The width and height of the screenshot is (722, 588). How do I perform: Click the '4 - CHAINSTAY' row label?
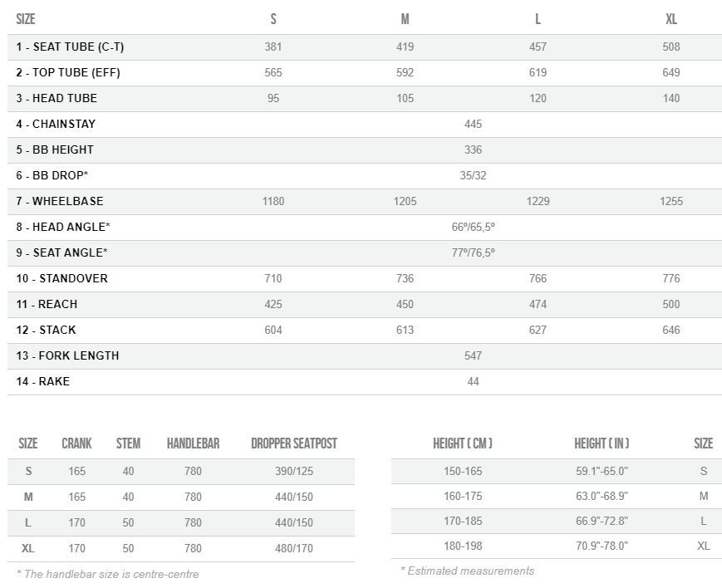click(x=56, y=125)
